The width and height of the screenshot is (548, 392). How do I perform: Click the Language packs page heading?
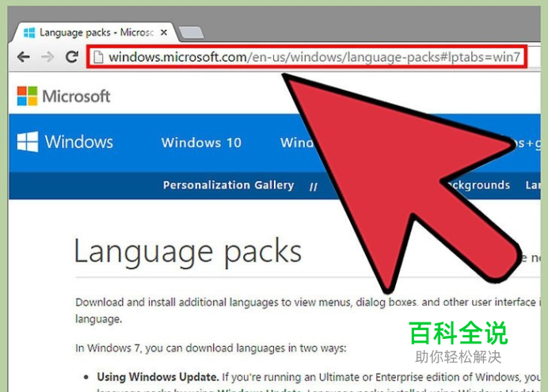tap(188, 252)
